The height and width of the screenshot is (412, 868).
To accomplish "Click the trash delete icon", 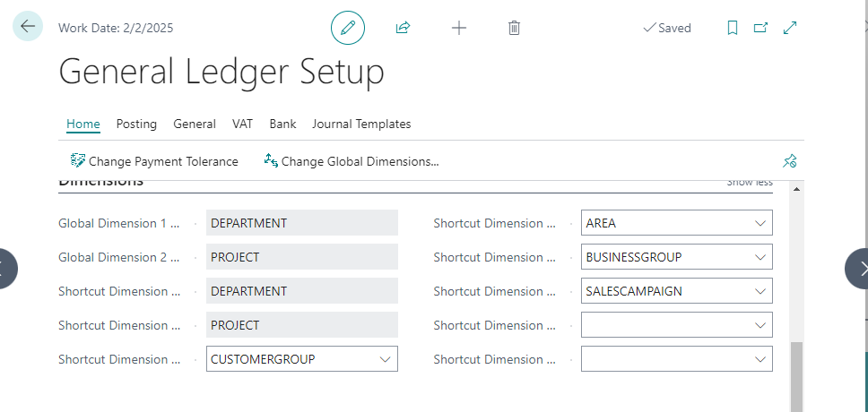I will (514, 28).
